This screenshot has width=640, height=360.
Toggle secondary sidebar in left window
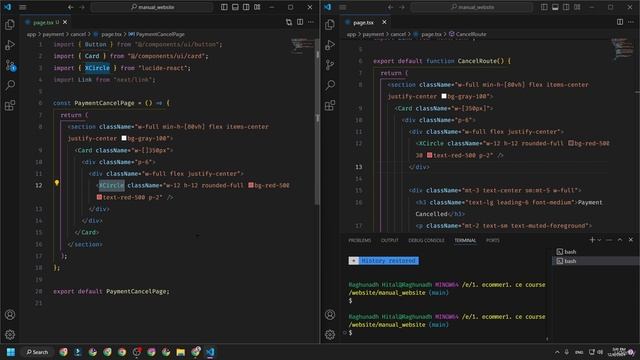[246, 7]
